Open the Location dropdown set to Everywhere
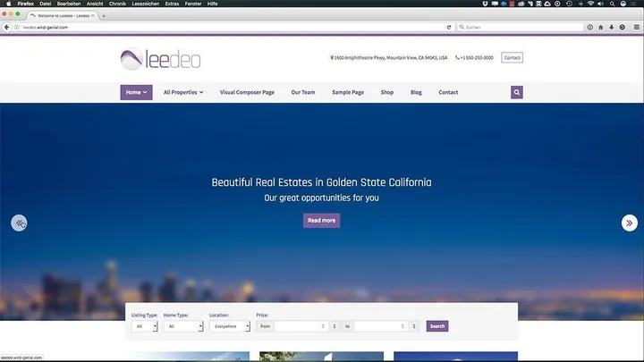644x362 pixels. (x=230, y=326)
